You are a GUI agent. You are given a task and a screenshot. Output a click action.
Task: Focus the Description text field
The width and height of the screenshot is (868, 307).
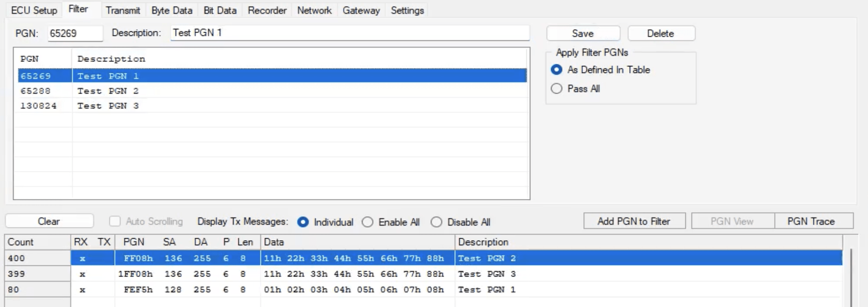point(350,33)
